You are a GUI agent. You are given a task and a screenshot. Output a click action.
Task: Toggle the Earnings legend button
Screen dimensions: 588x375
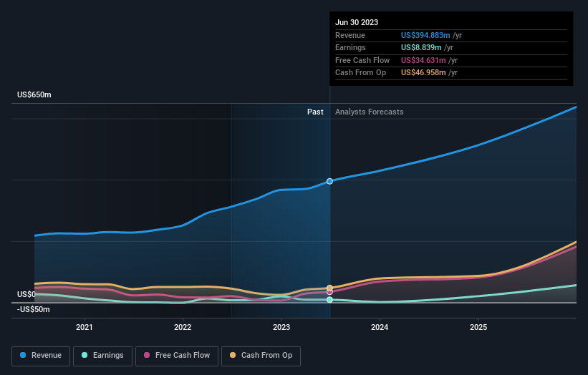pos(102,356)
